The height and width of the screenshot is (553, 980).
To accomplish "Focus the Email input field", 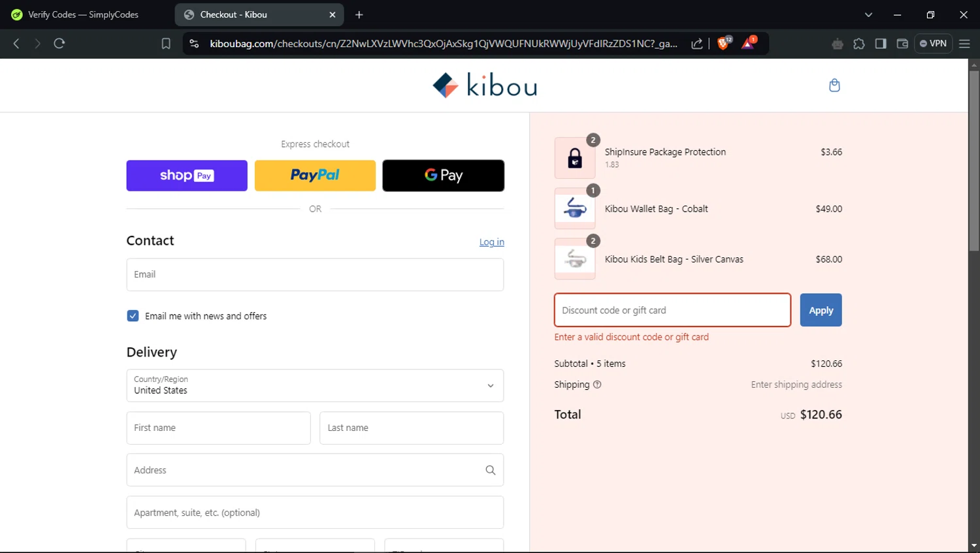I will [315, 275].
